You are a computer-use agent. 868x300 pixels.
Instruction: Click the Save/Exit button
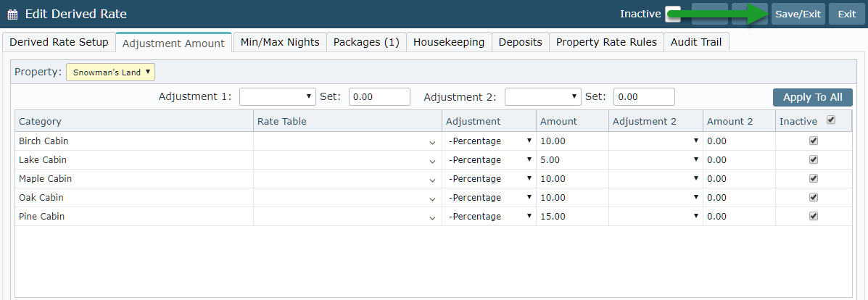(798, 14)
